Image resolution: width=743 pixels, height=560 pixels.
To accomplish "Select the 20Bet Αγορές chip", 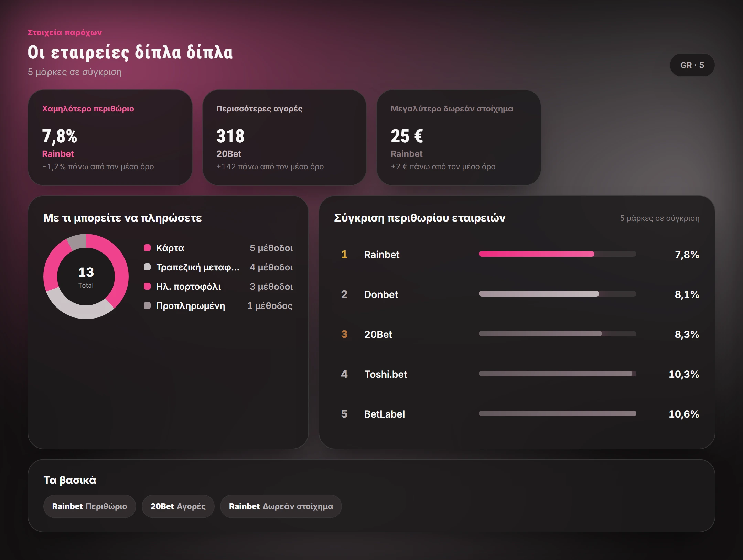I will [x=178, y=506].
